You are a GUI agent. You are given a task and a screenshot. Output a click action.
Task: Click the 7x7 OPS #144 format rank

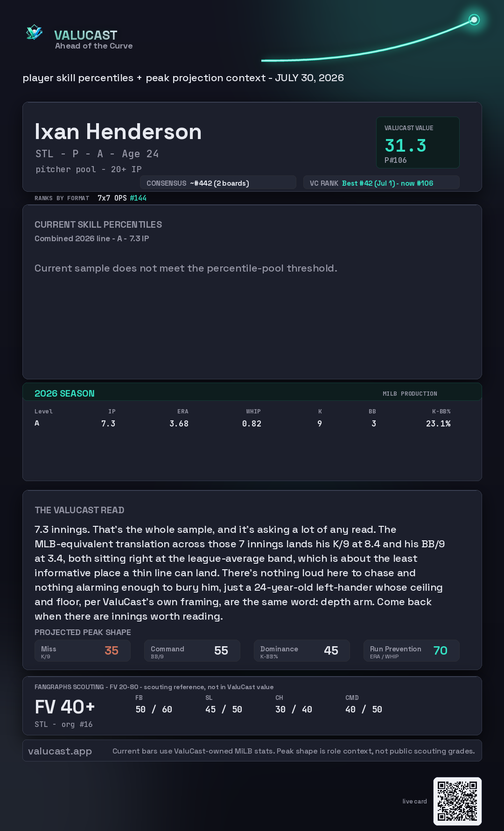(122, 198)
